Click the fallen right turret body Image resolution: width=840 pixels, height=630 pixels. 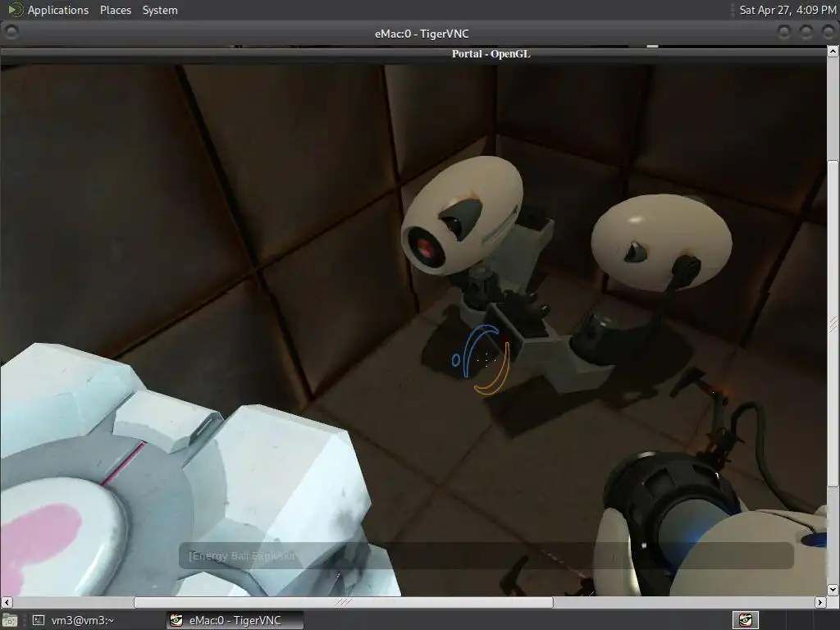660,242
